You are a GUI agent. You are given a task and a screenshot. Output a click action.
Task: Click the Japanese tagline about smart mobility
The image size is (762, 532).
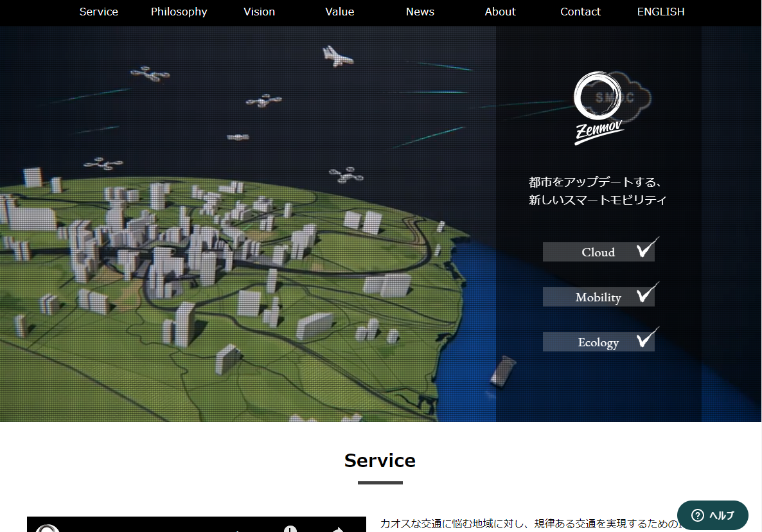598,191
